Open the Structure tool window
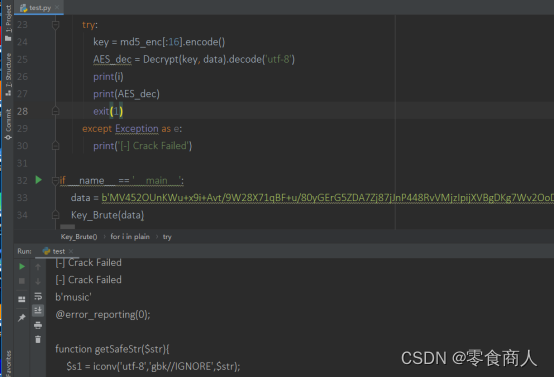The width and height of the screenshot is (554, 377). coord(8,74)
